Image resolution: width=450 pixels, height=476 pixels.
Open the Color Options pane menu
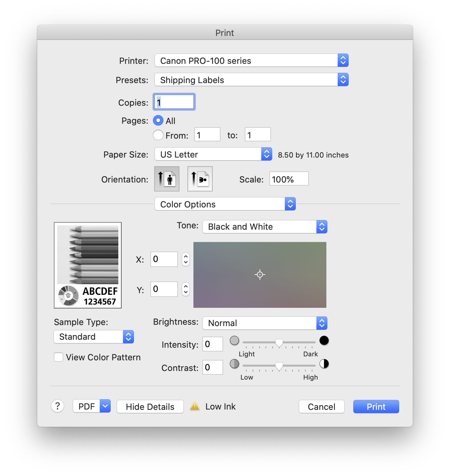pyautogui.click(x=225, y=204)
